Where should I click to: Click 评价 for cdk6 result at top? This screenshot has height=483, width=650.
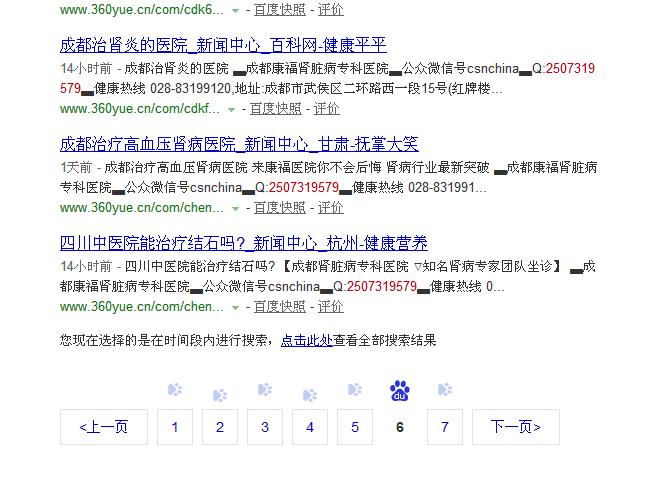(331, 10)
